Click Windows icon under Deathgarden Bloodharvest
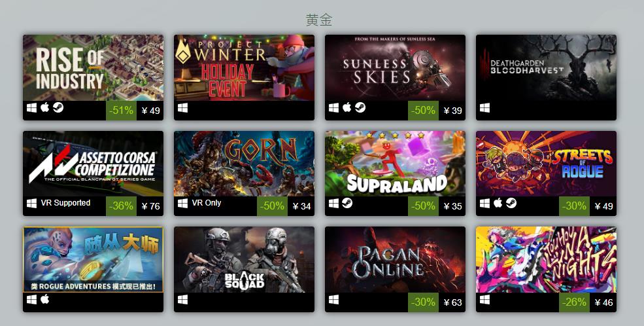 484,108
